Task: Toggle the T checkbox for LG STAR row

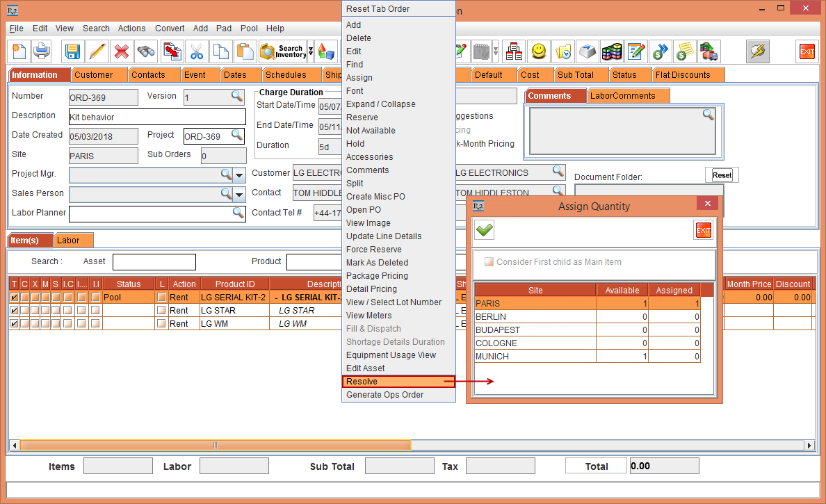Action: coord(14,311)
